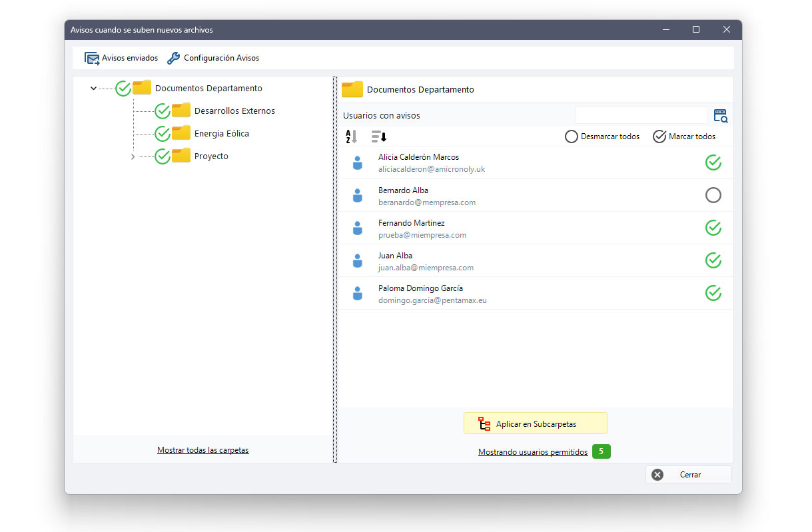Select Desarrollos Externos in the folder tree
The image size is (812, 532).
click(234, 111)
